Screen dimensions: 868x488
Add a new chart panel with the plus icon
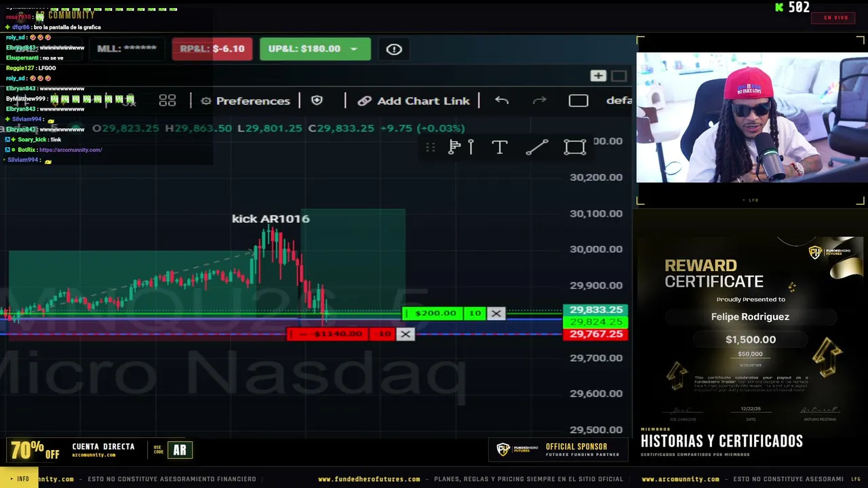[598, 76]
